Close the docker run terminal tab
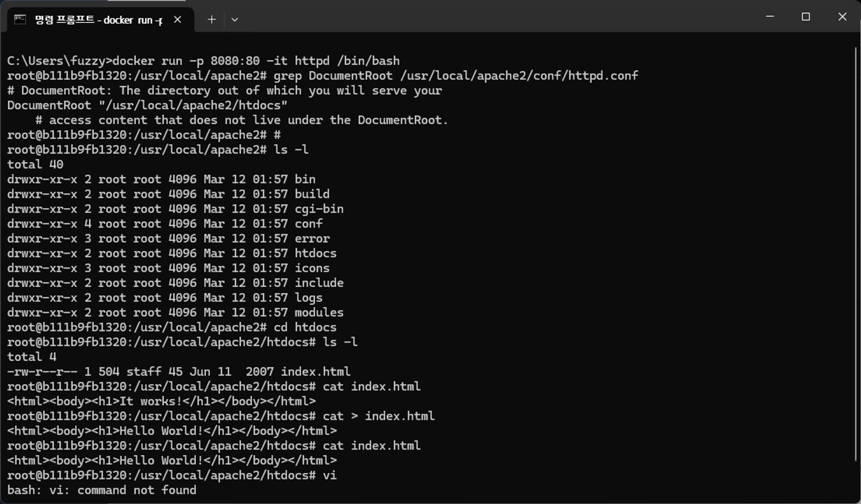 point(177,19)
